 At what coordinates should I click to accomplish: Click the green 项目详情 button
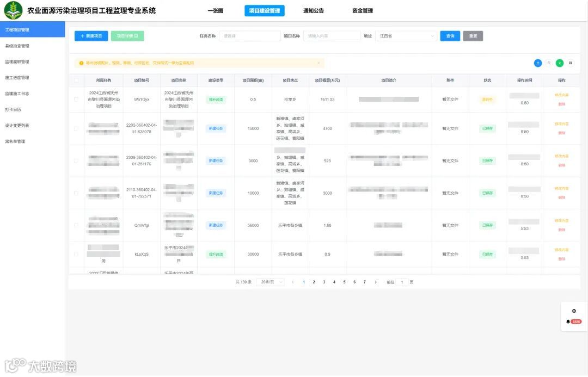coord(127,36)
